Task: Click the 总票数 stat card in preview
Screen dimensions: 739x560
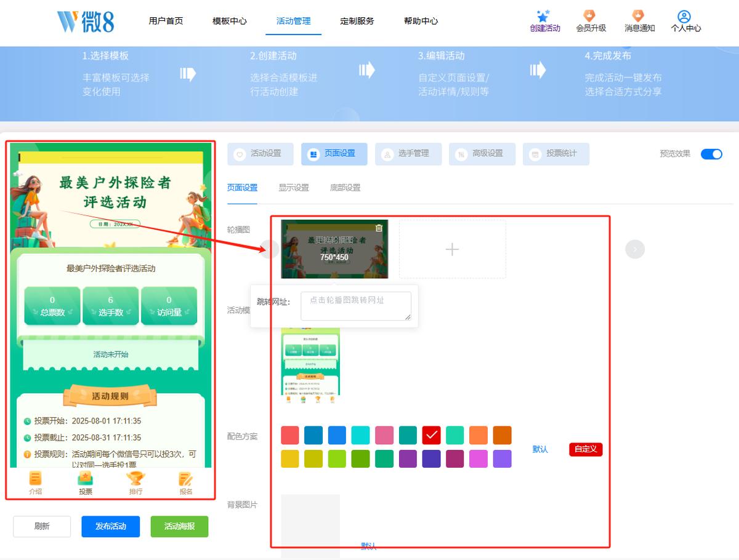Action: [52, 306]
